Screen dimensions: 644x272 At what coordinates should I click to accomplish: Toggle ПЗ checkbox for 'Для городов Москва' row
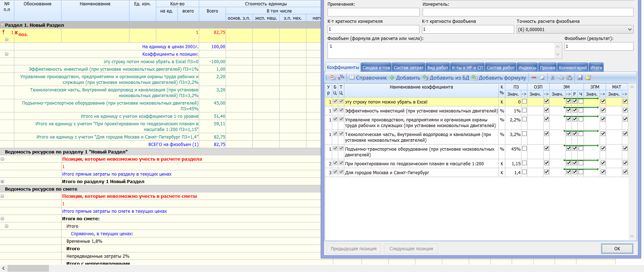pyautogui.click(x=524, y=172)
